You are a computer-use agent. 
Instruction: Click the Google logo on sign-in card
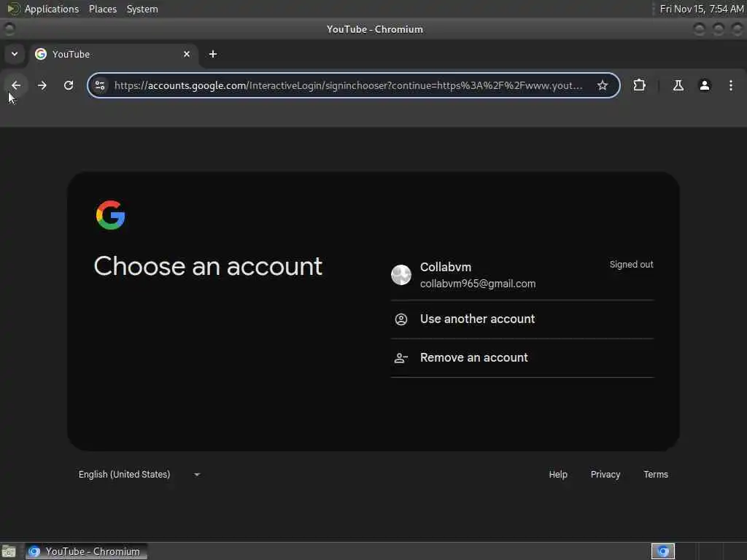pyautogui.click(x=111, y=215)
